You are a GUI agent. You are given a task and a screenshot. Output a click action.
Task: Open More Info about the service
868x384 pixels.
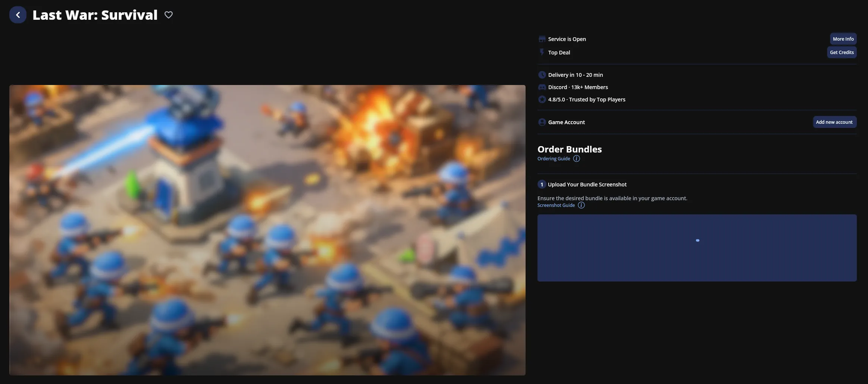click(843, 39)
